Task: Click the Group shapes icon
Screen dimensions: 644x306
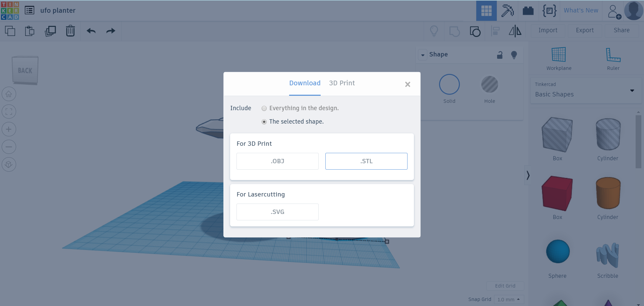Action: (x=454, y=31)
